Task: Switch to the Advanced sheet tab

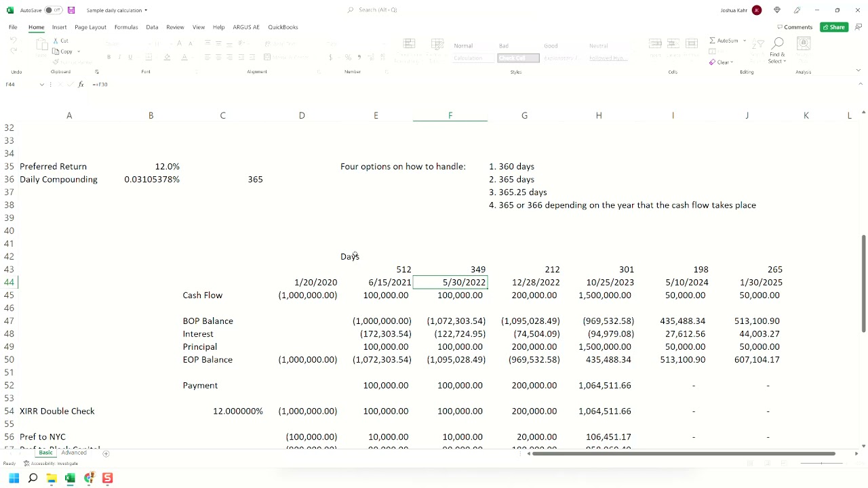Action: tap(74, 453)
